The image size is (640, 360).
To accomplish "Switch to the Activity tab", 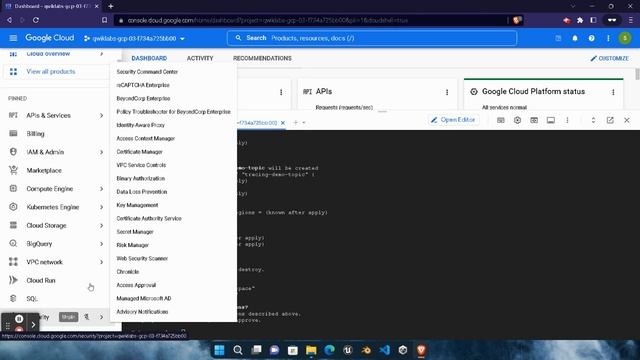I will (x=200, y=58).
